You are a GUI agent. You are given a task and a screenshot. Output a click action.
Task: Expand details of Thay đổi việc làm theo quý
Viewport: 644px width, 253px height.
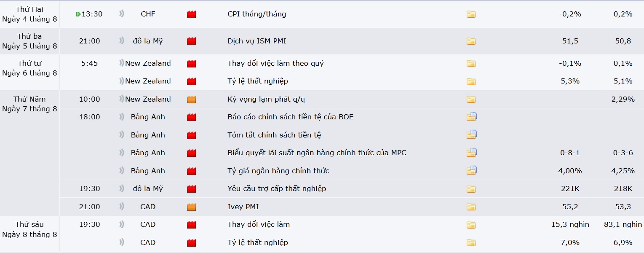[471, 64]
